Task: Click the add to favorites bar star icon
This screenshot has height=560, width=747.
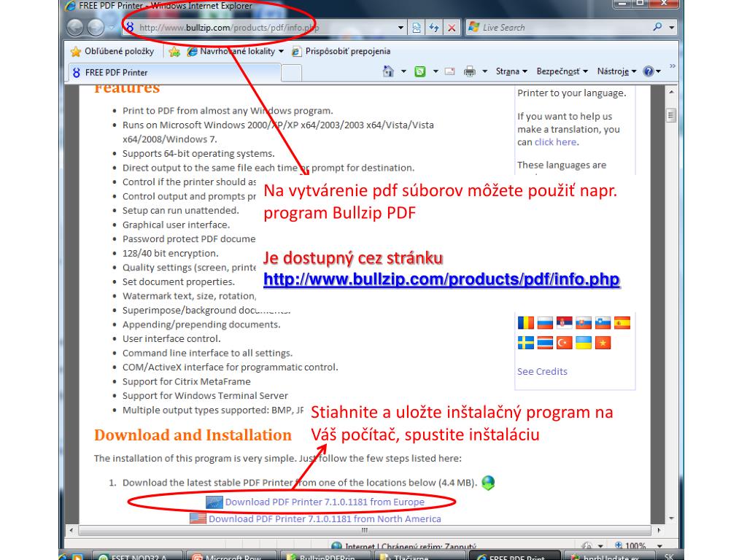Action: (x=174, y=52)
